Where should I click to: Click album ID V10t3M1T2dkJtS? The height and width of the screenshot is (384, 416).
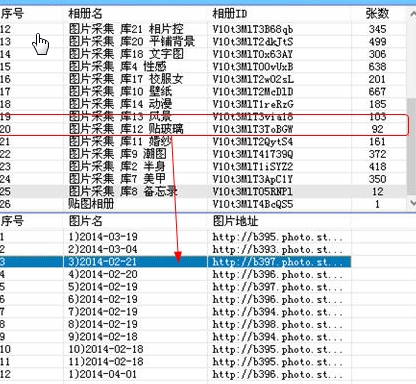[253, 42]
